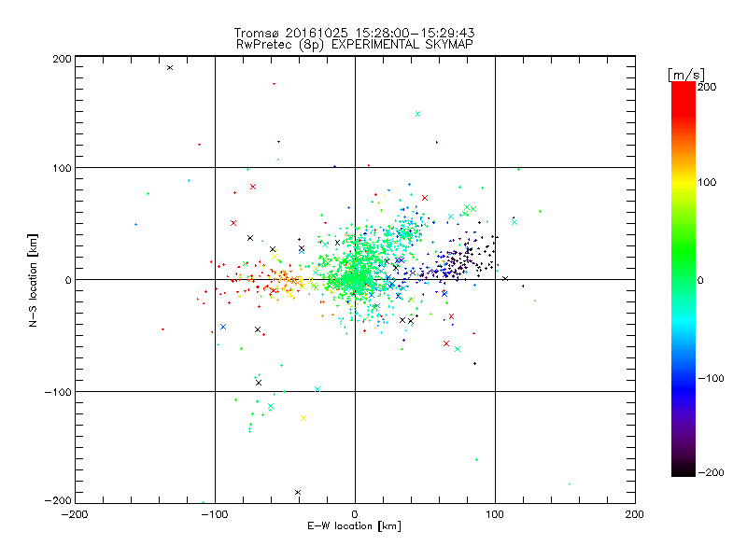Click the E-W axis tick label '200'

pos(635,515)
